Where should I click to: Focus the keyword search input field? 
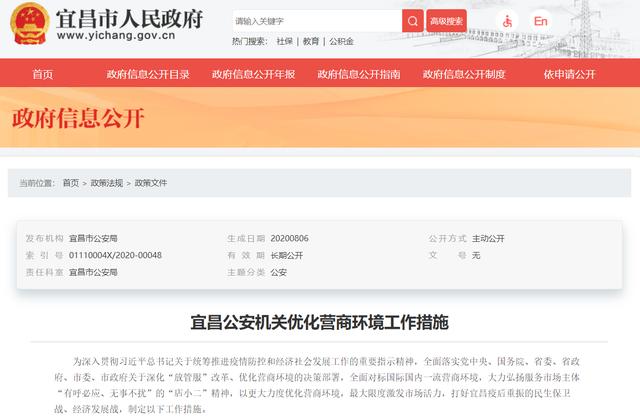coord(317,21)
